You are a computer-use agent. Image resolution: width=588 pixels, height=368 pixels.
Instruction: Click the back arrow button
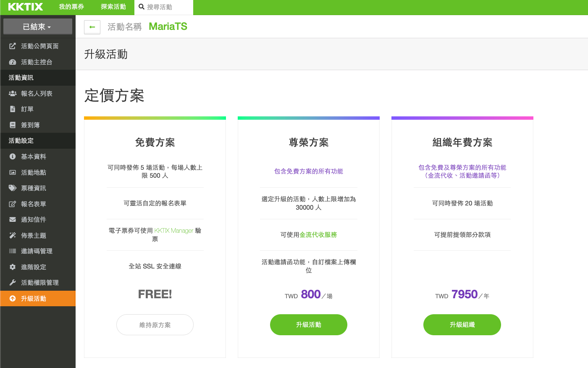click(92, 27)
